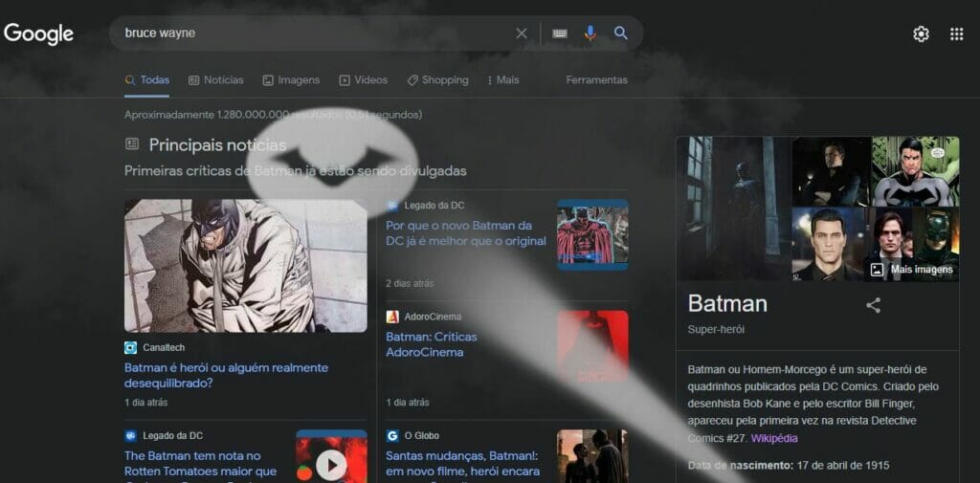Click Mais imagens button
This screenshot has width=980, height=483.
click(912, 270)
